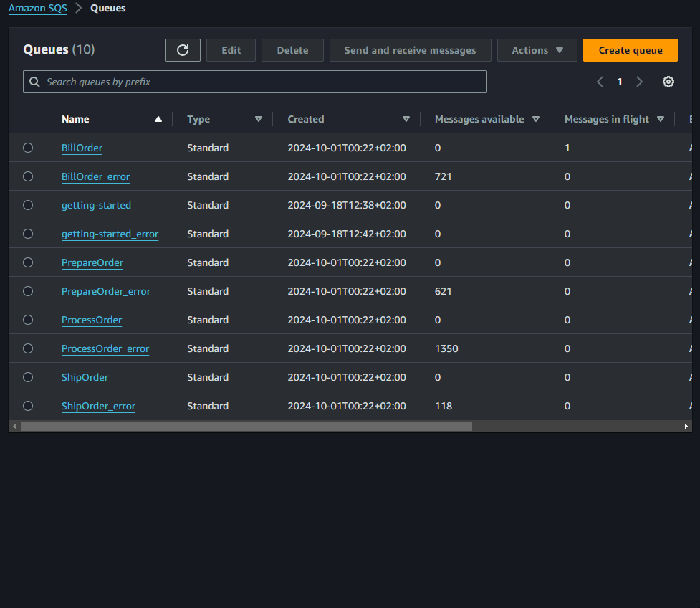Screen dimensions: 700x608
Task: Toggle sort order on the Name column
Action: click(158, 119)
